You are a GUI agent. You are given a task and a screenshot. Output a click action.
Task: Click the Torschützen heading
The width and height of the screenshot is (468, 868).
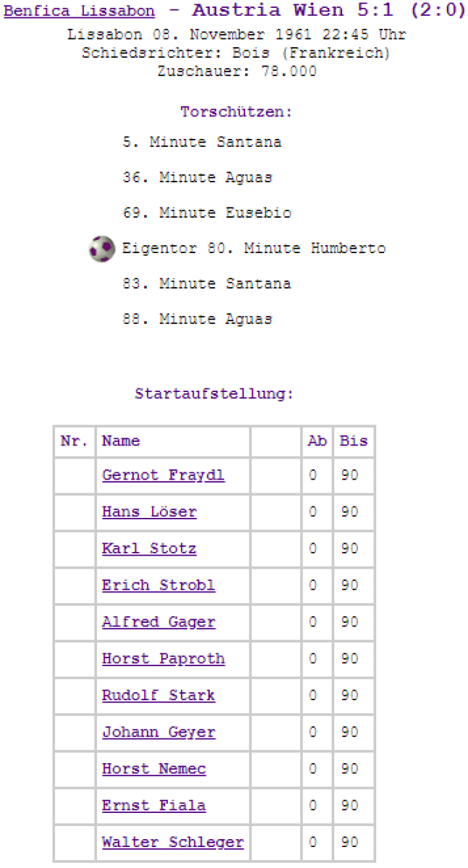236,112
